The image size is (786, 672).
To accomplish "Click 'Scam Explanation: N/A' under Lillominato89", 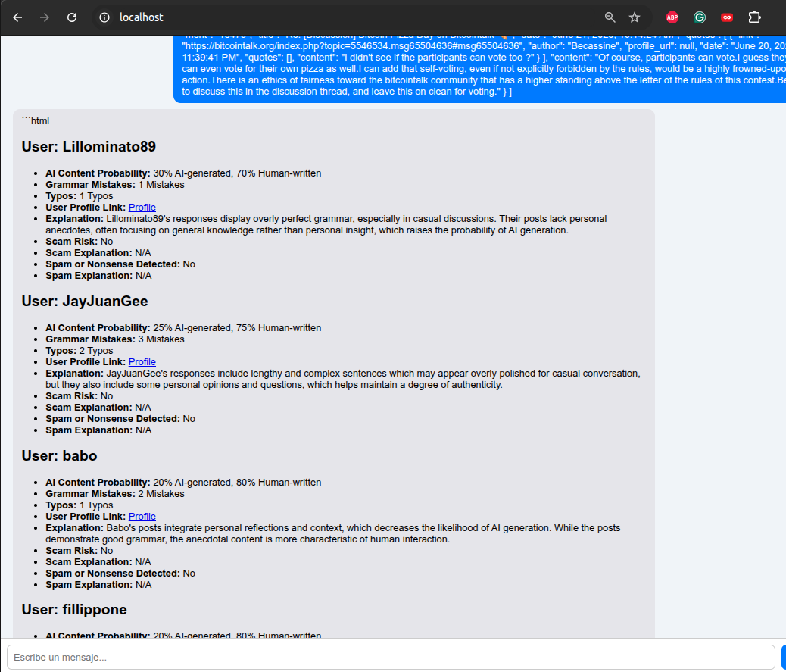I will [98, 253].
